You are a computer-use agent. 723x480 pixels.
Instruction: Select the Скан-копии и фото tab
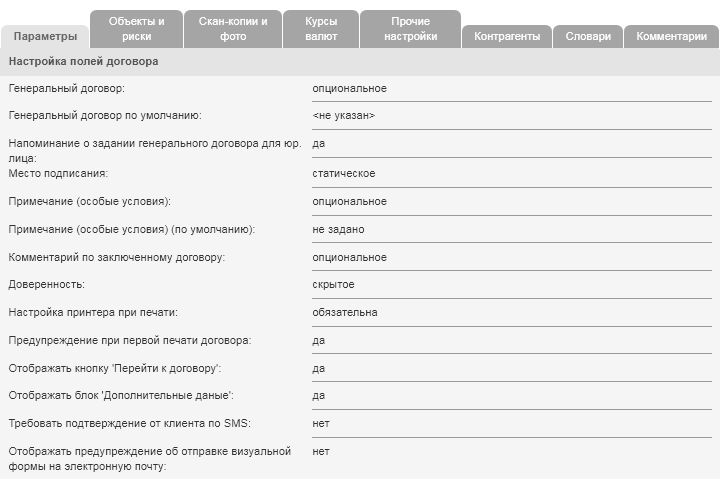pos(233,29)
